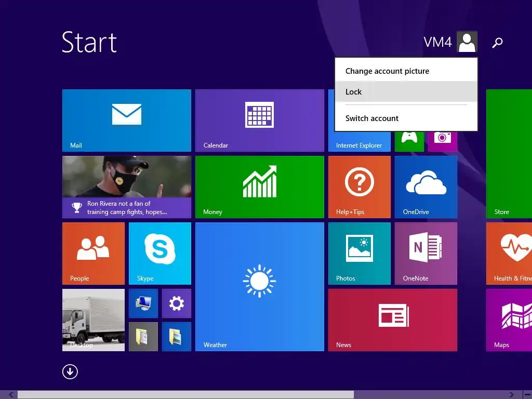Select Switch account option
Screen dimensions: 532x399
click(406, 118)
